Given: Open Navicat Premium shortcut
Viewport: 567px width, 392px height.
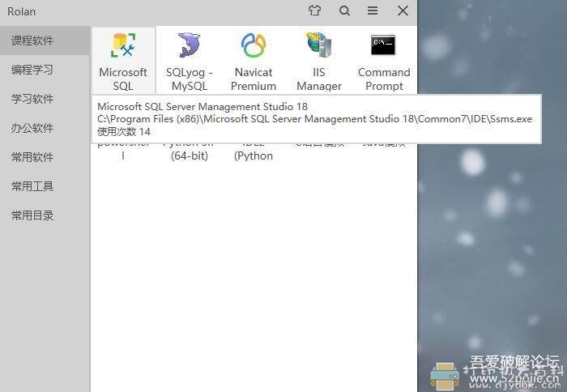Looking at the screenshot, I should coord(254,61).
